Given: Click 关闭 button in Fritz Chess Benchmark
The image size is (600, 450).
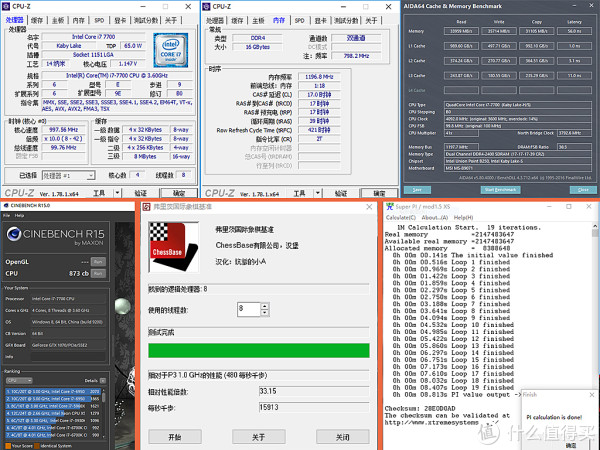Looking at the screenshot, I should [x=343, y=437].
